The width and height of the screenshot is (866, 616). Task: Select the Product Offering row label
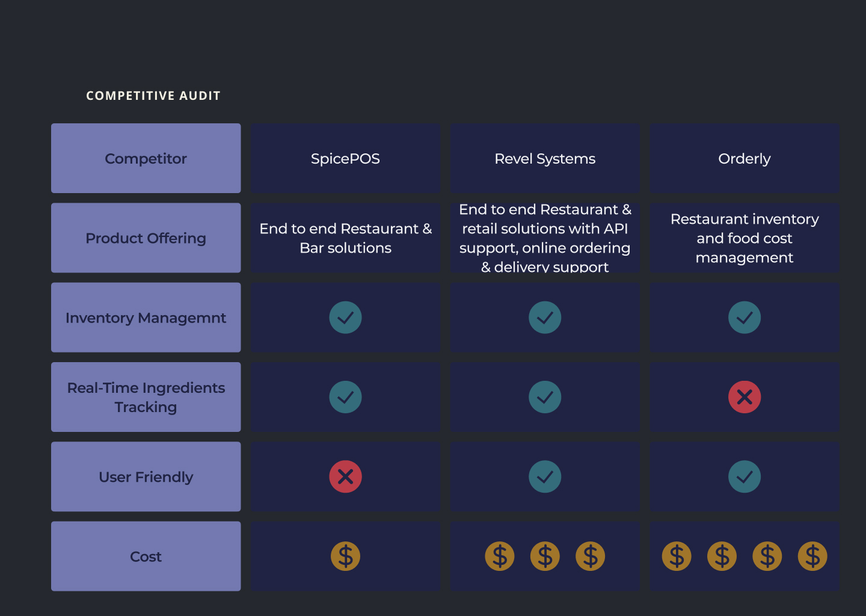pos(146,238)
